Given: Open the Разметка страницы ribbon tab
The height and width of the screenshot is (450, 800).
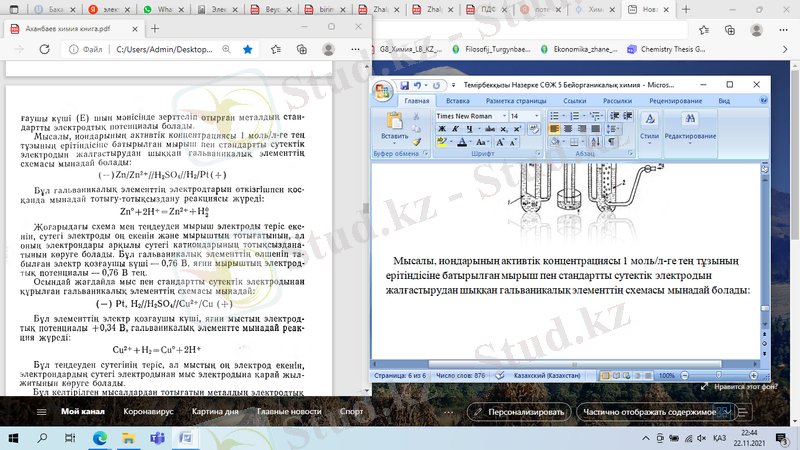Looking at the screenshot, I should [x=514, y=101].
